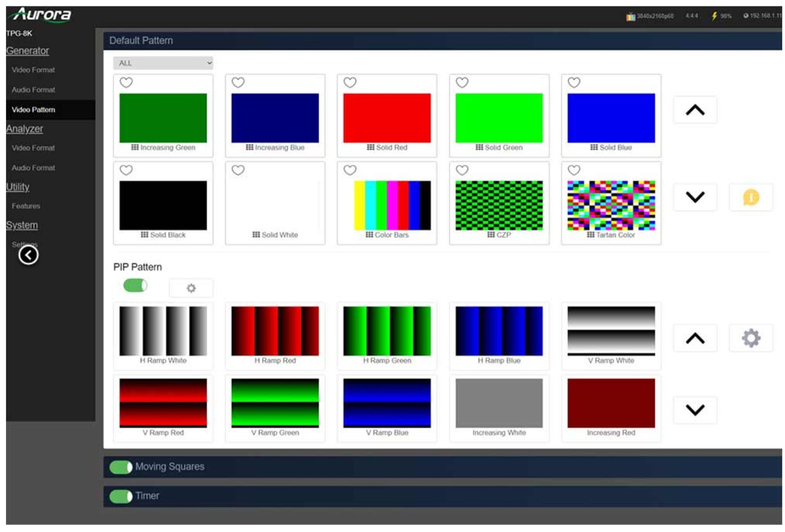Choose V Ramp Blue PIP pattern
This screenshot has width=785, height=532.
point(387,403)
